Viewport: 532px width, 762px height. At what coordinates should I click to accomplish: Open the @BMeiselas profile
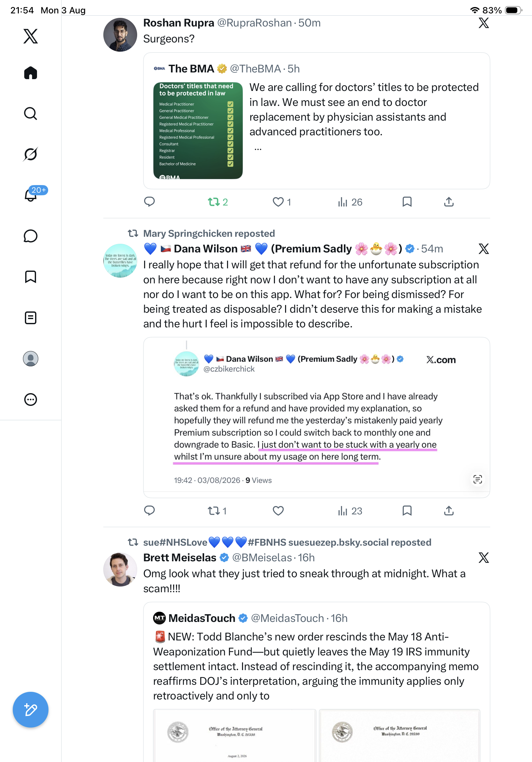click(x=262, y=557)
